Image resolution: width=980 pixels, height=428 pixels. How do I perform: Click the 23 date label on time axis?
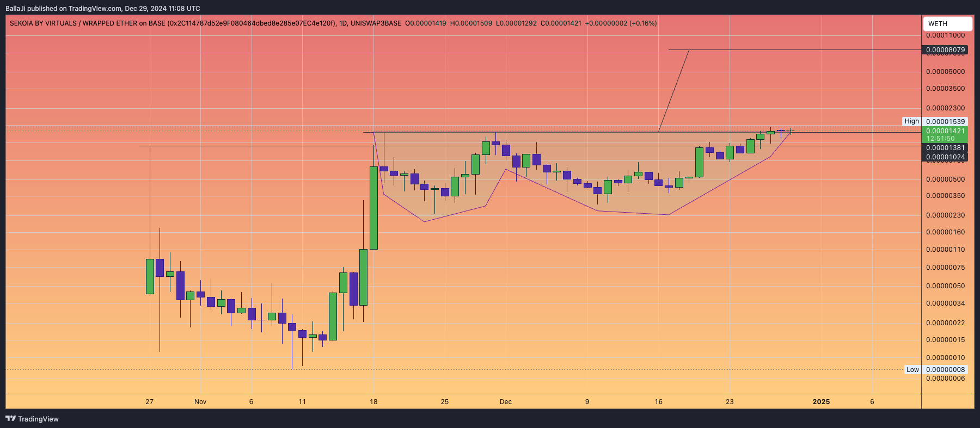tap(730, 402)
